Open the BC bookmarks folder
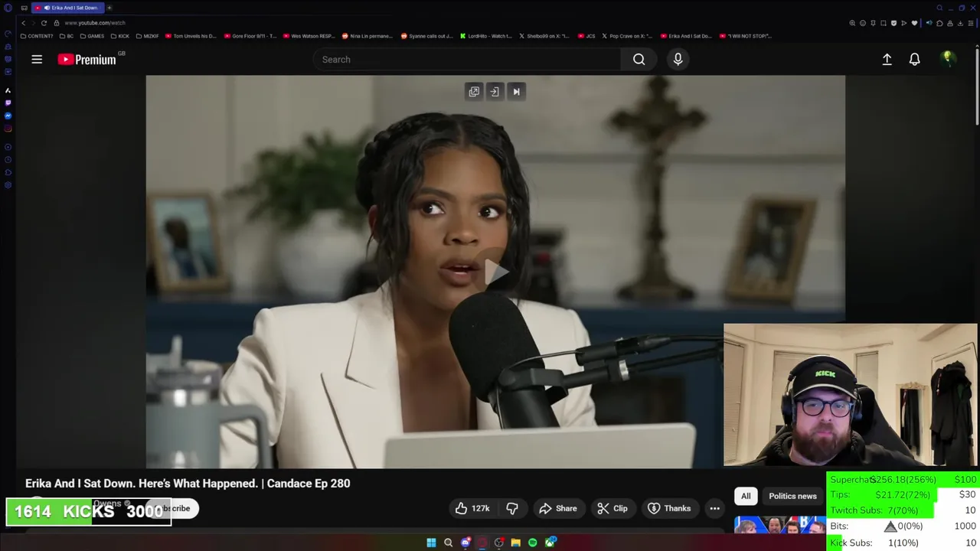 coord(67,36)
